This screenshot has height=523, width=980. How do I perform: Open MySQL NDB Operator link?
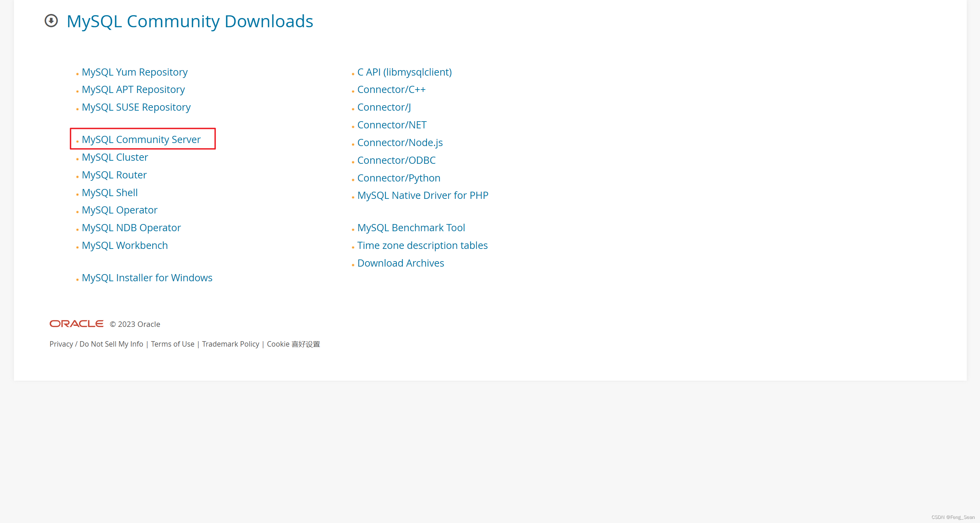click(x=131, y=228)
